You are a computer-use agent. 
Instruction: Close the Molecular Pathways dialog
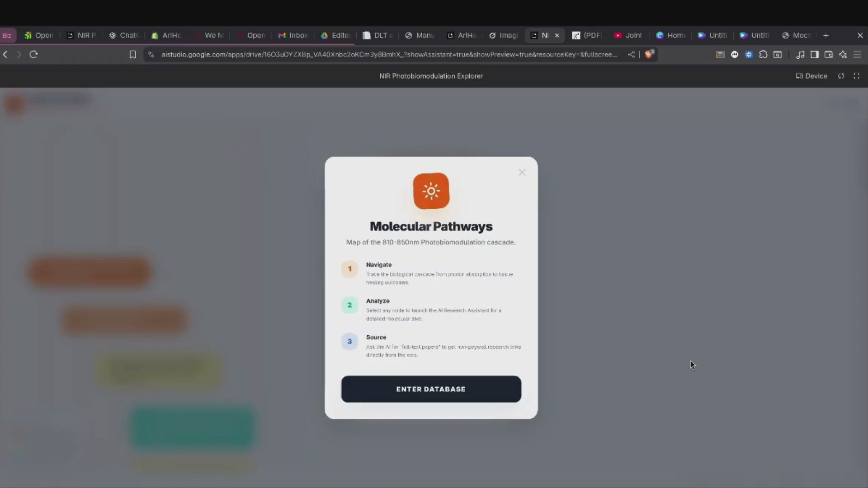522,172
